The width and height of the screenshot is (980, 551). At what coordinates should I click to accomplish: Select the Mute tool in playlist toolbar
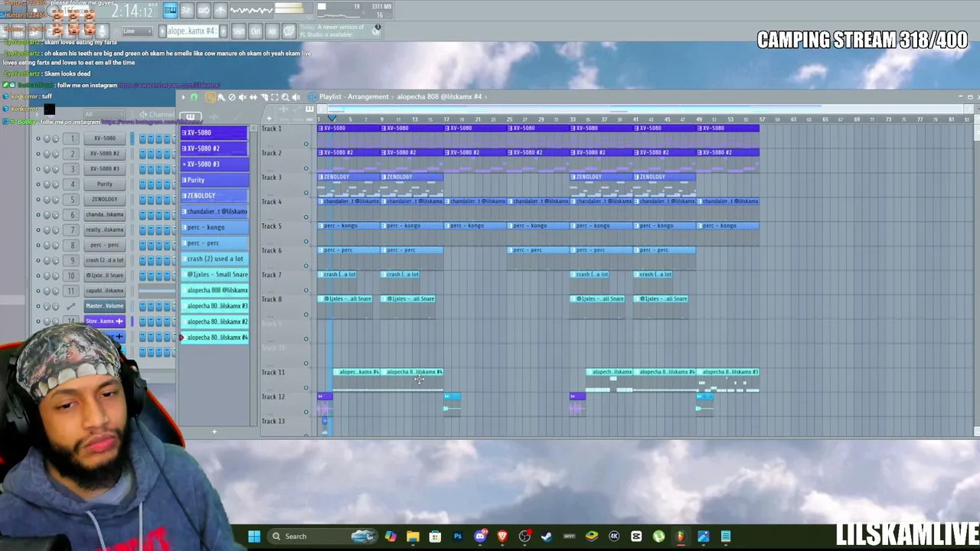(243, 97)
